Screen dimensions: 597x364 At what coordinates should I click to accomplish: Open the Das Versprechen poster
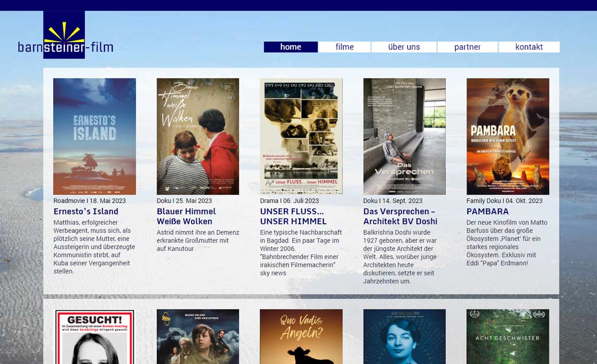click(x=404, y=136)
